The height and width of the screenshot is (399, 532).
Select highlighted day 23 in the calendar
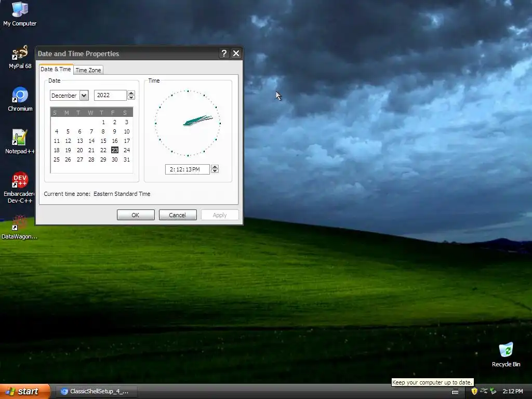[115, 150]
